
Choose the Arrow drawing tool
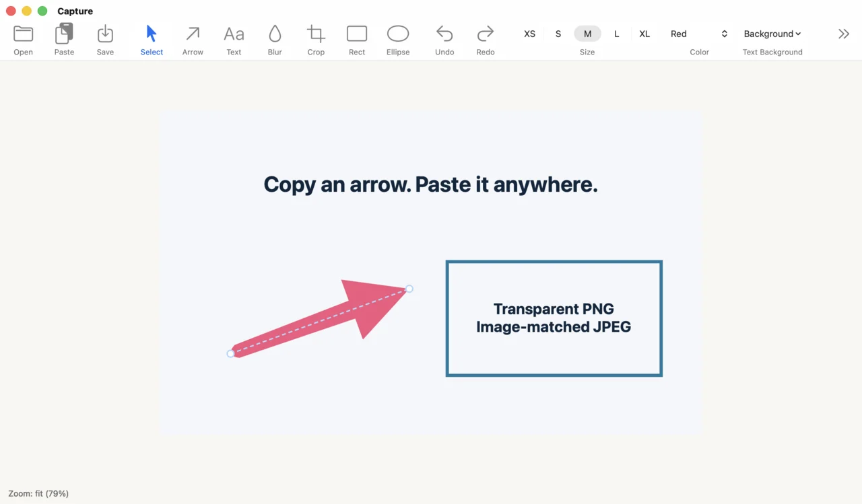click(193, 40)
